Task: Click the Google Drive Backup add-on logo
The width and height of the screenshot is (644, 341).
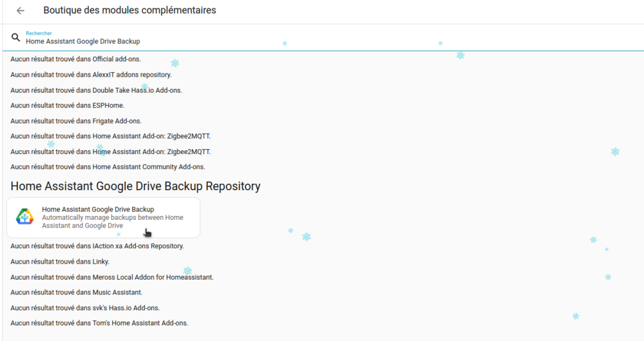Action: coord(24,217)
